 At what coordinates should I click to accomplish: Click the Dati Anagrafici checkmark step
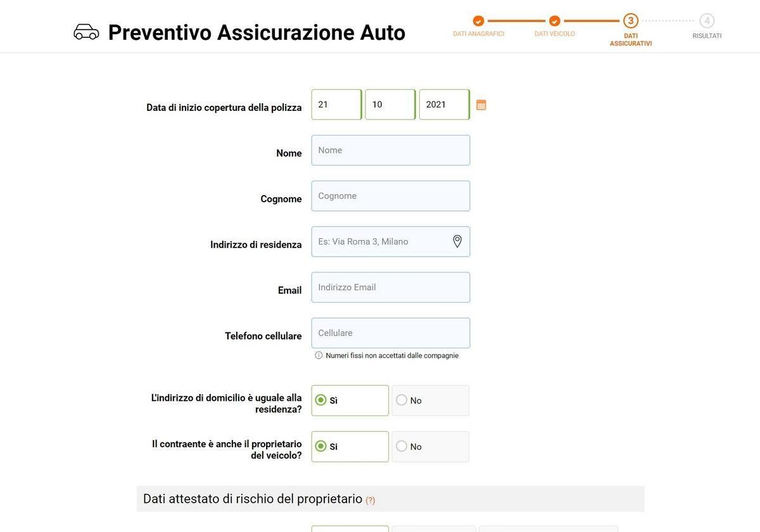coord(478,21)
